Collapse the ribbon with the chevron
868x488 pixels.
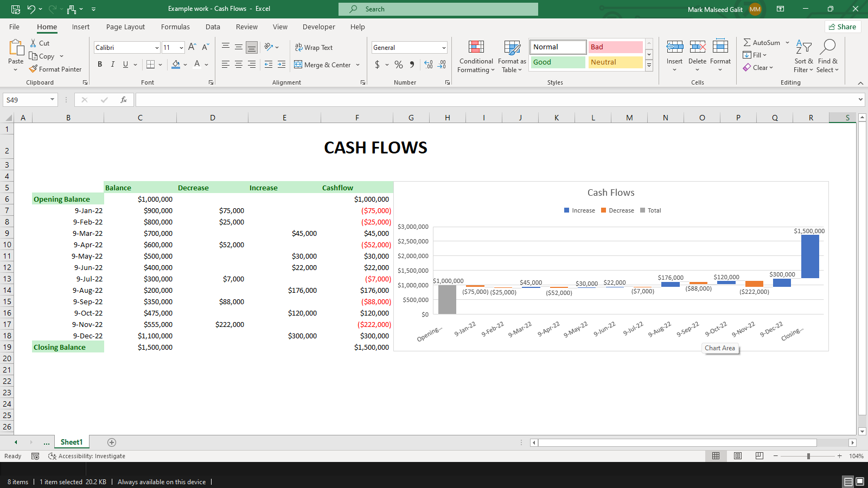coord(860,83)
